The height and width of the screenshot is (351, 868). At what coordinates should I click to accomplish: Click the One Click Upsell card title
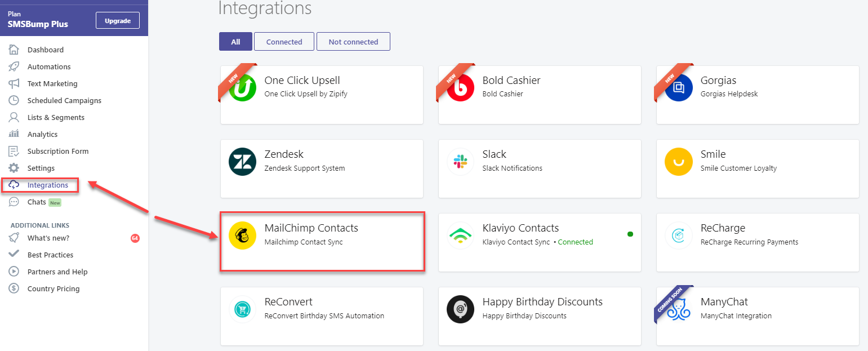point(302,81)
